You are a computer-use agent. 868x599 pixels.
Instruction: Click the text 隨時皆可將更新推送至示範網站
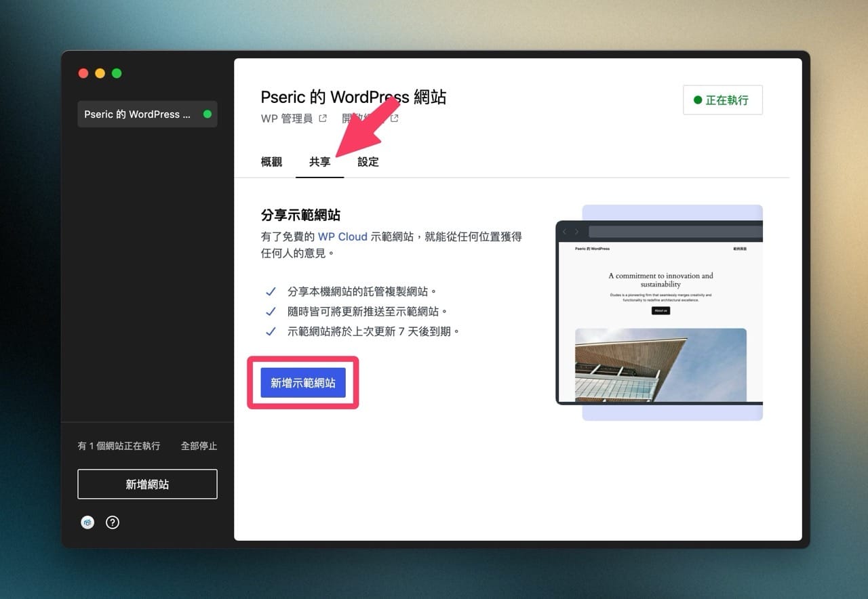pos(368,312)
